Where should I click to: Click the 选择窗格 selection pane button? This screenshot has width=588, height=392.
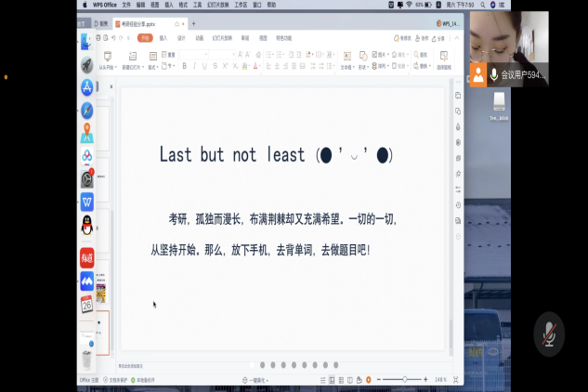(x=444, y=60)
